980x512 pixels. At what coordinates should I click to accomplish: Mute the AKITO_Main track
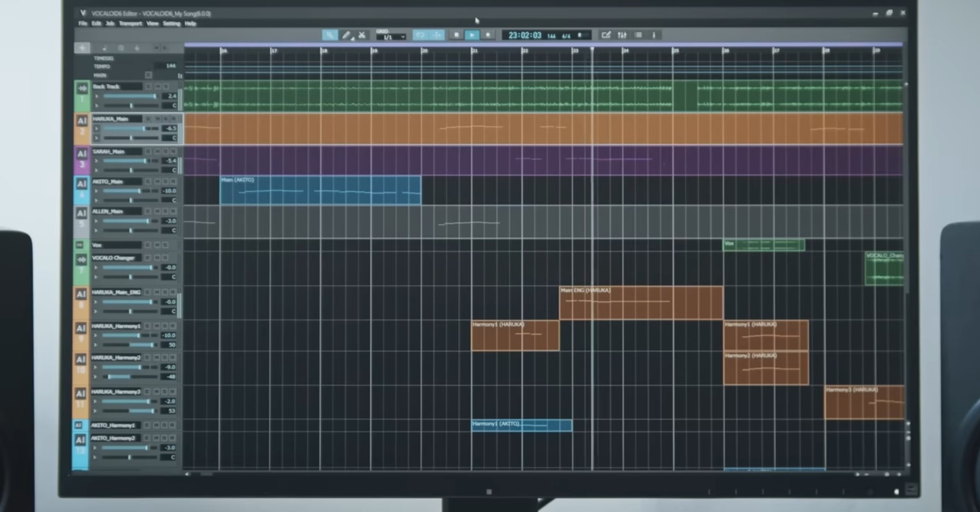(x=157, y=181)
